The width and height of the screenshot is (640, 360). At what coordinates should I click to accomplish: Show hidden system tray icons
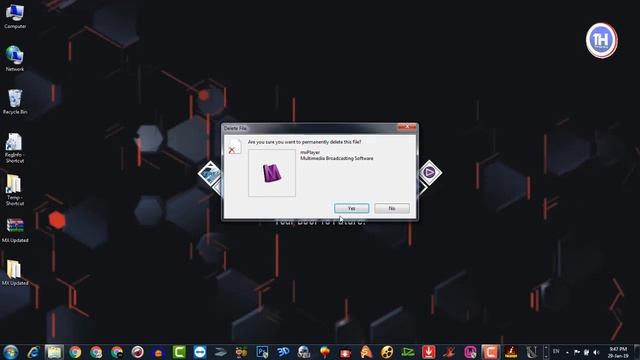(x=567, y=352)
